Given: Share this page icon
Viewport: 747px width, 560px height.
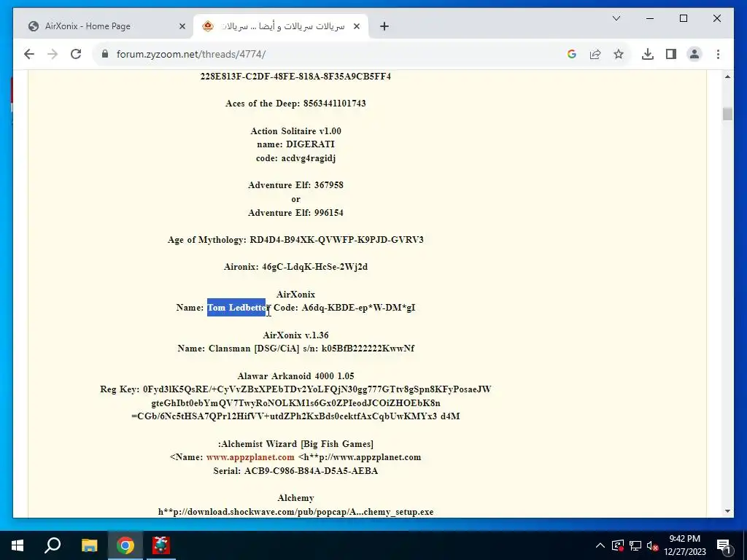Looking at the screenshot, I should click(595, 54).
